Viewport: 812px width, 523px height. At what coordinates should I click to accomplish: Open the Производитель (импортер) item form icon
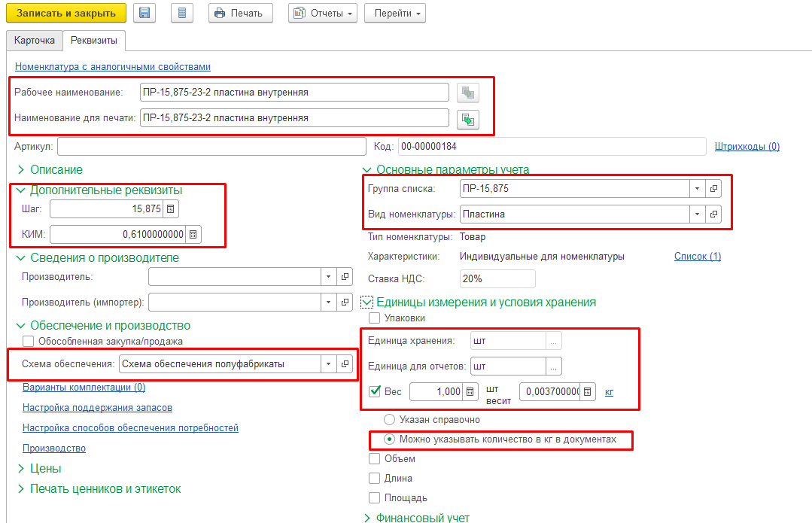pyautogui.click(x=345, y=302)
